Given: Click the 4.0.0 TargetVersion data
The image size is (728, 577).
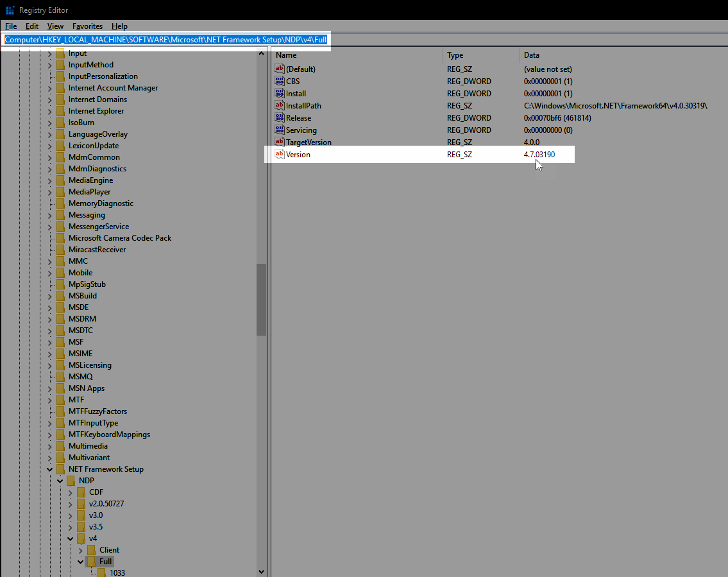Looking at the screenshot, I should coord(532,142).
